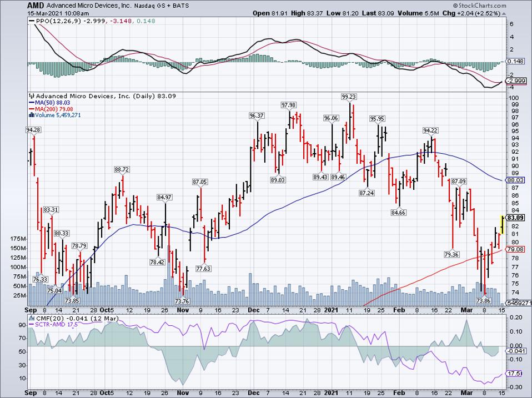
Task: Click the PPO(12,26,9) indicator label
Action: (x=56, y=21)
